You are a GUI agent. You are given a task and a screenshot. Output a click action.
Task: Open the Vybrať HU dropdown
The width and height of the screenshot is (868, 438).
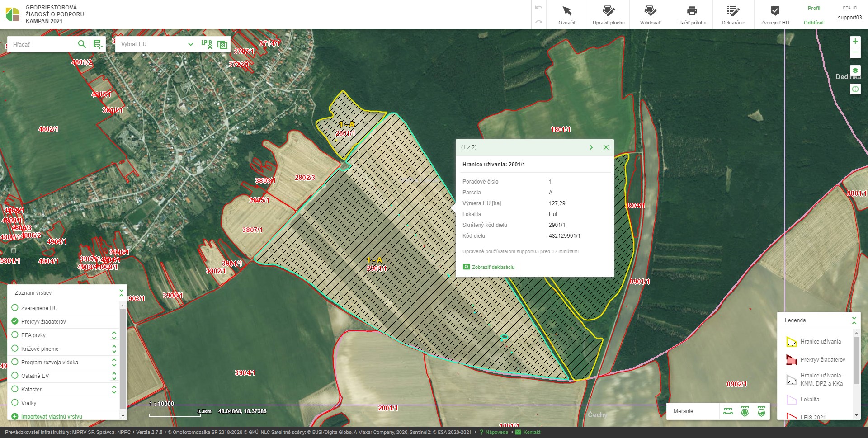click(157, 44)
